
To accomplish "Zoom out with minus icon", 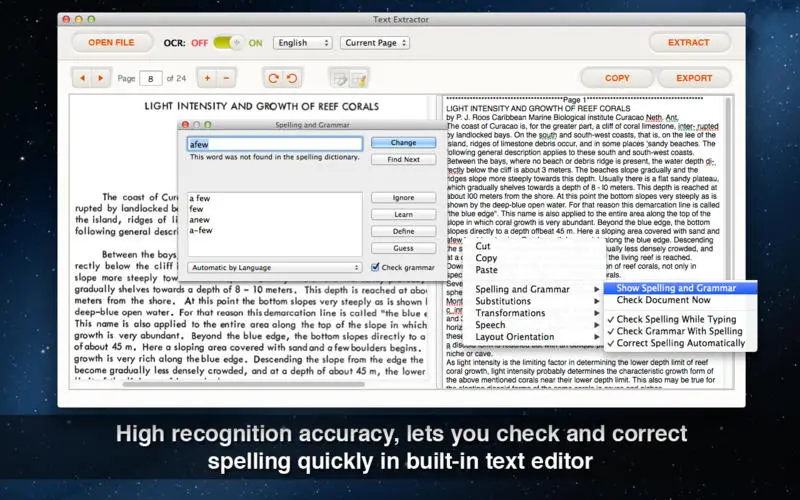I will tap(227, 78).
